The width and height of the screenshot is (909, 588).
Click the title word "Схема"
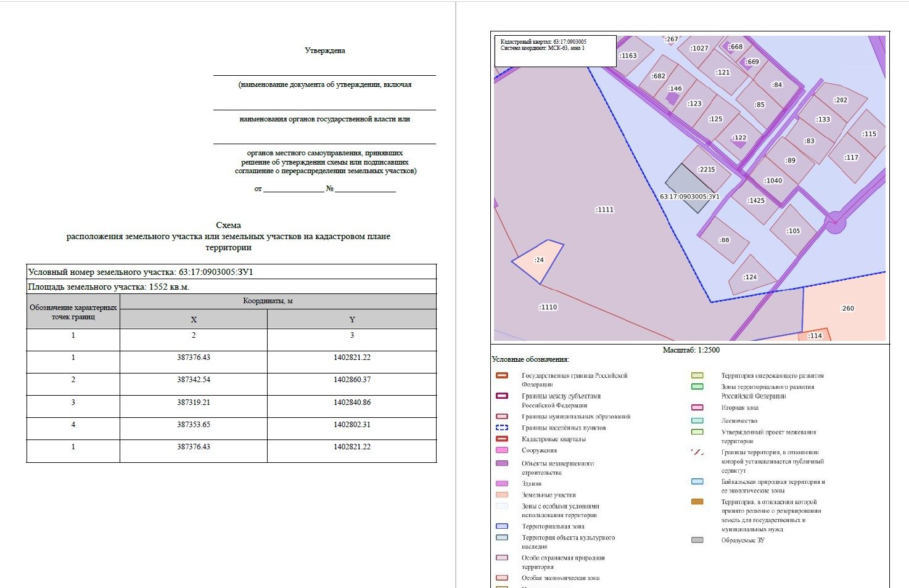228,226
